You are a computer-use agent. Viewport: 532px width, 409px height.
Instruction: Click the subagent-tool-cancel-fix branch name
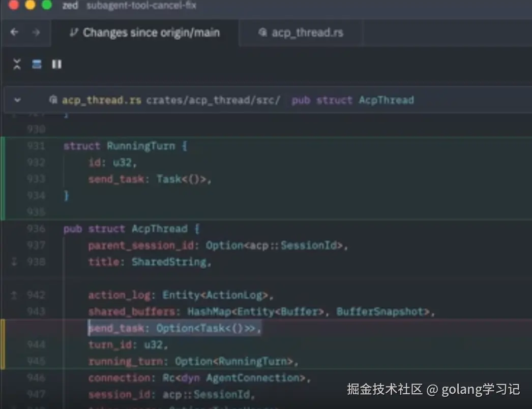tap(141, 6)
